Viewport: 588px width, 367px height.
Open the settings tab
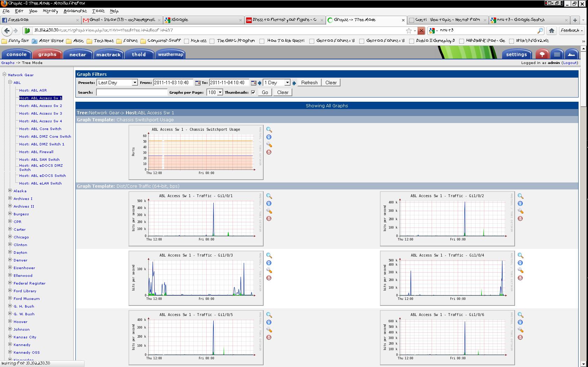(516, 54)
